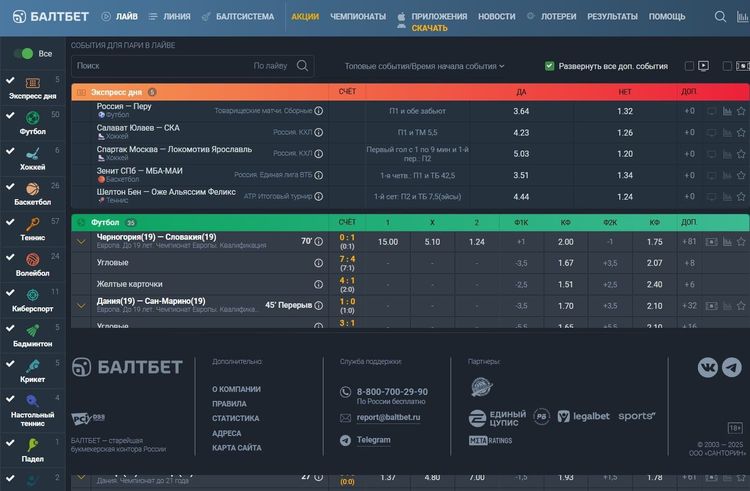
Task: Add Россия — Перу to favorites star
Action: [741, 111]
